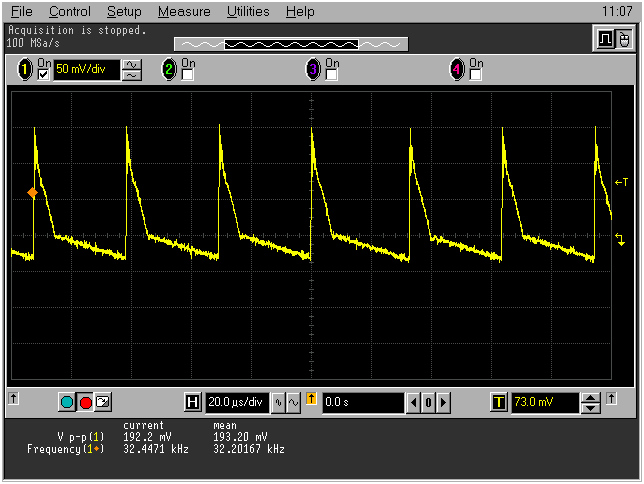The height and width of the screenshot is (484, 644).
Task: Adjust channel 1 vertical scale stepper
Action: click(131, 69)
